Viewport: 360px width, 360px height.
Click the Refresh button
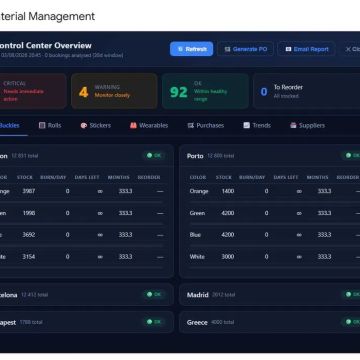click(x=191, y=49)
